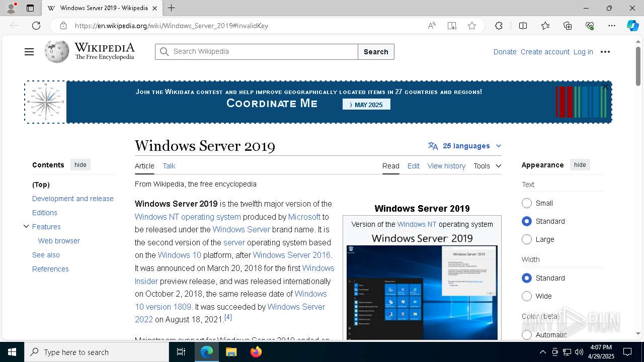The height and width of the screenshot is (362, 644).
Task: Follow the Windows Server 2016 link
Action: coord(292,255)
